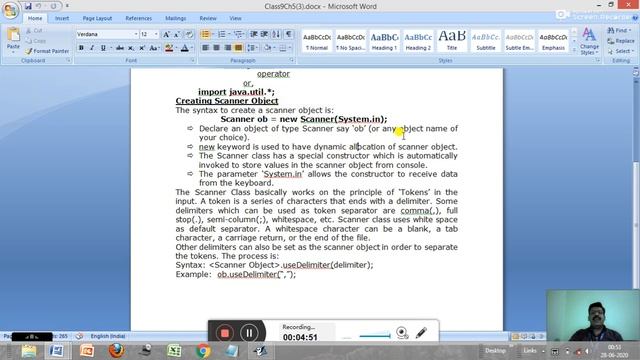Clear formatting with the eraser icon
The width and height of the screenshot is (640, 360).
tap(189, 35)
